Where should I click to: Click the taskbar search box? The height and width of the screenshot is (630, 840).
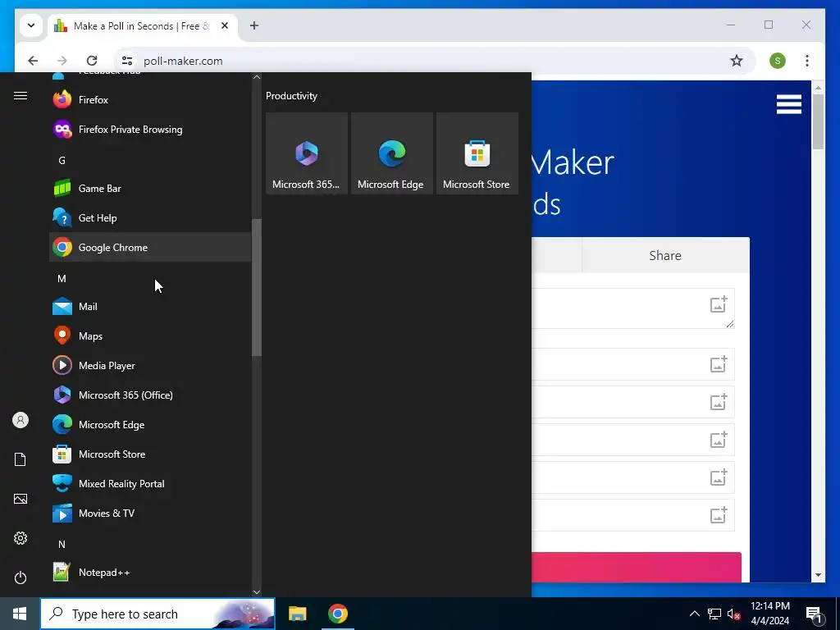coord(157,614)
